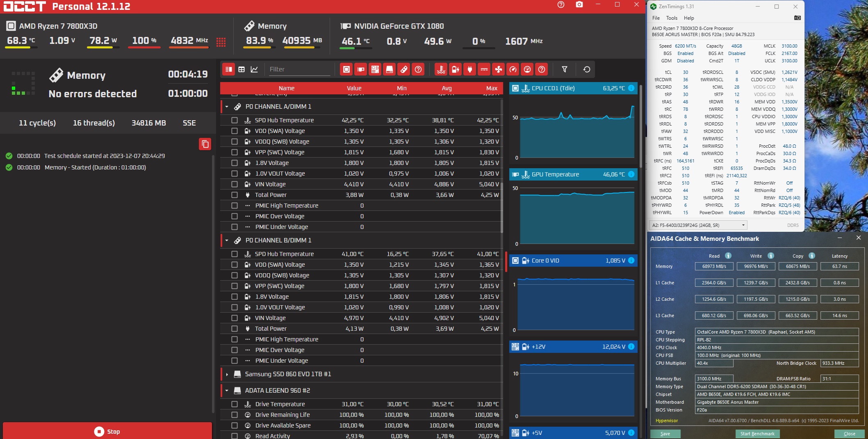
Task: Switch to table-only sensor view
Action: [x=241, y=69]
